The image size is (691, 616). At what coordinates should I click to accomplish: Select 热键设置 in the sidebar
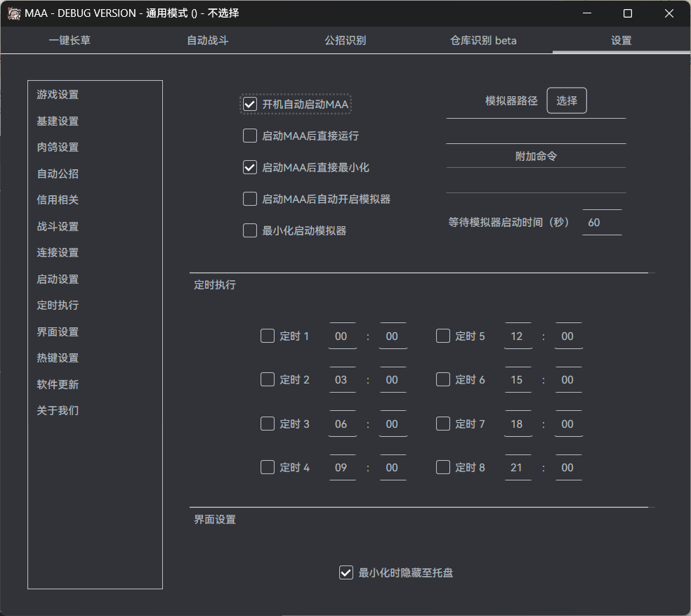(x=58, y=358)
